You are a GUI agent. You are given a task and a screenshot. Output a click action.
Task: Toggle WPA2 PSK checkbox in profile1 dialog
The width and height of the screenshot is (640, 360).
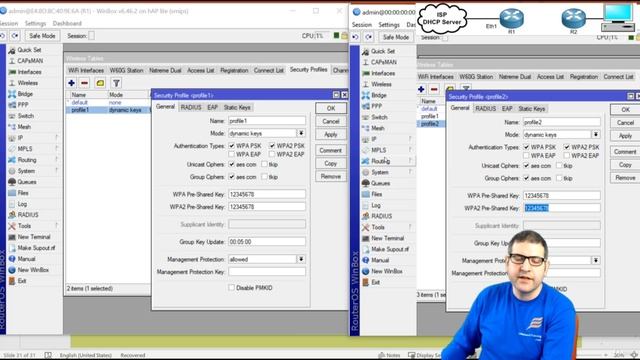tap(272, 146)
